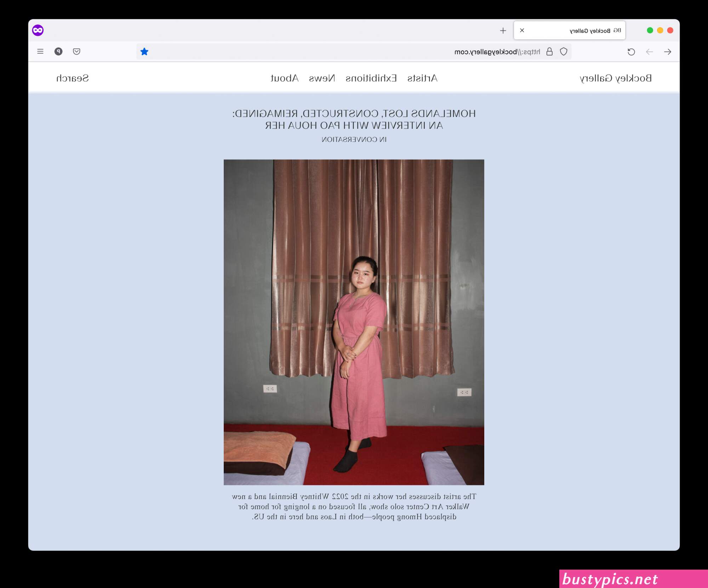Viewport: 708px width, 588px height.
Task: Open the Exhibitions menu item
Action: [x=371, y=78]
